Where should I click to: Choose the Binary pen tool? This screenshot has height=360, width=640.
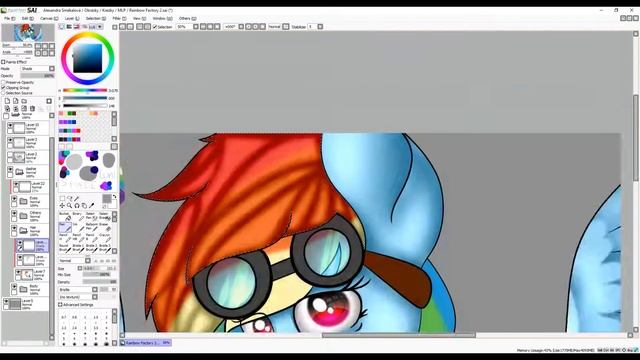78,216
